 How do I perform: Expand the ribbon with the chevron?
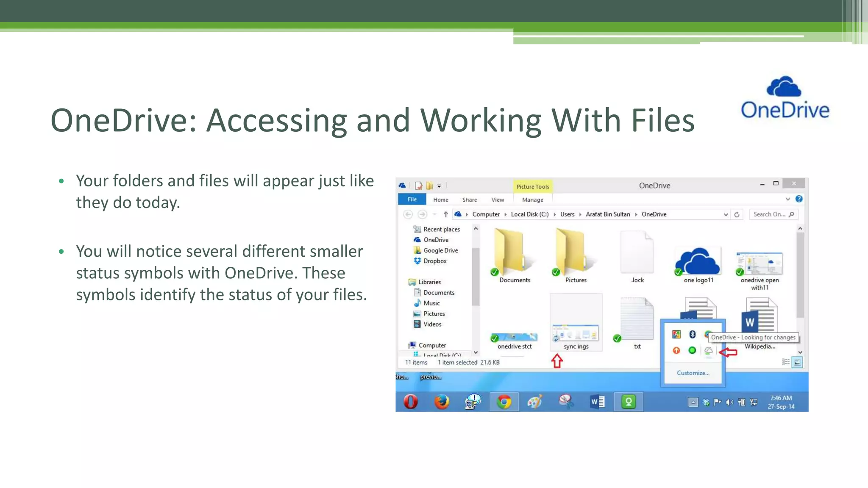point(787,199)
